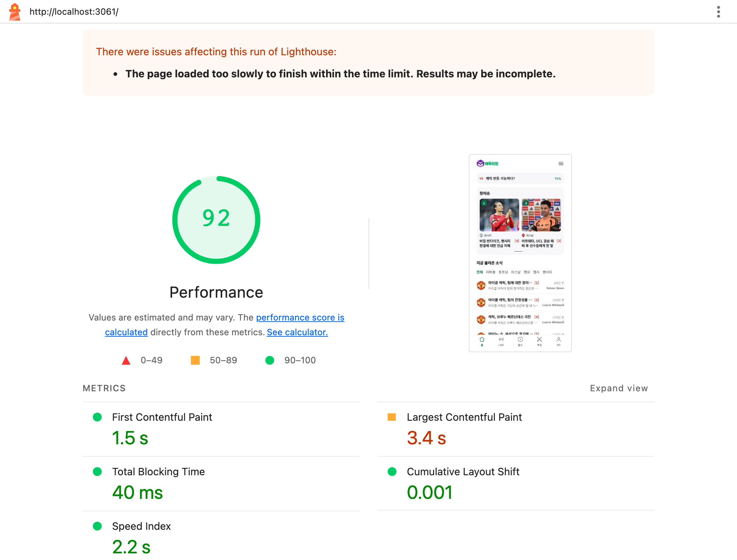Expand Total Blocking Time metric
737x560 pixels.
221,483
